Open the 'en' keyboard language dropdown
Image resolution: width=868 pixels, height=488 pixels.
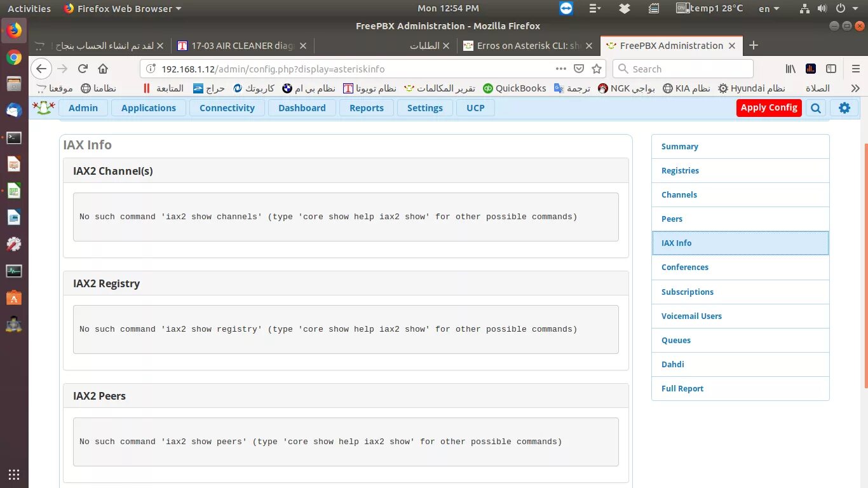point(769,8)
